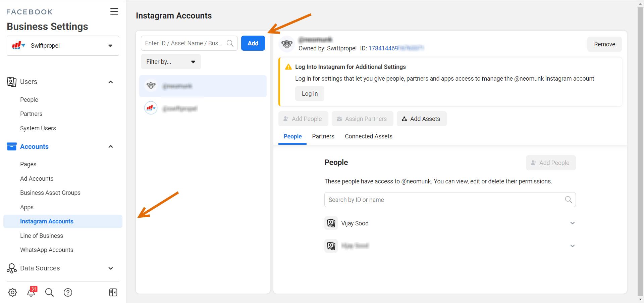The height and width of the screenshot is (303, 644).
Task: Toggle the sidebar panel layout icon
Action: coord(113,292)
